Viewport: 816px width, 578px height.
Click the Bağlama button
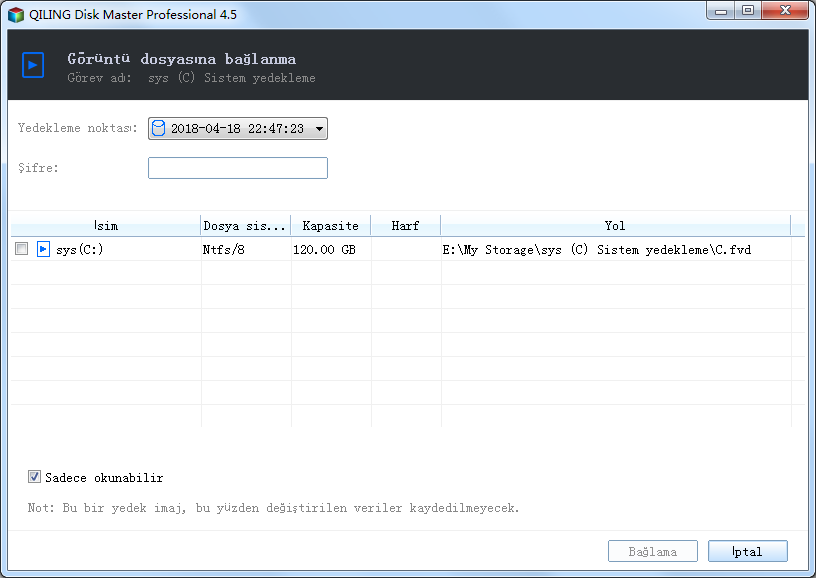pyautogui.click(x=653, y=551)
